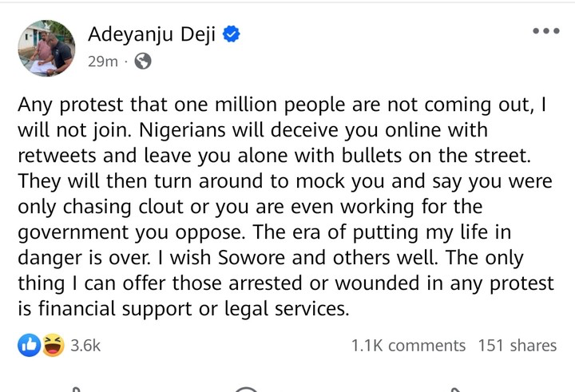Click the globe public privacy icon
Screen dimensions: 575x392
point(143,61)
